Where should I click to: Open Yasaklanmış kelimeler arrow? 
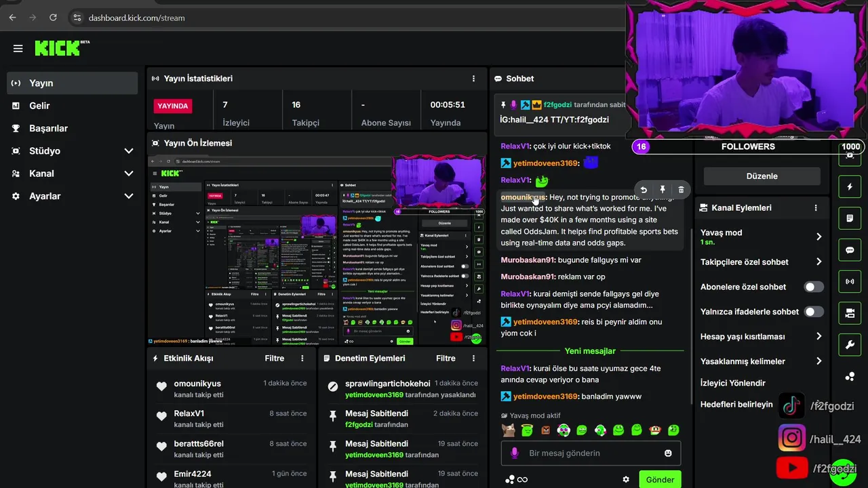pos(819,361)
